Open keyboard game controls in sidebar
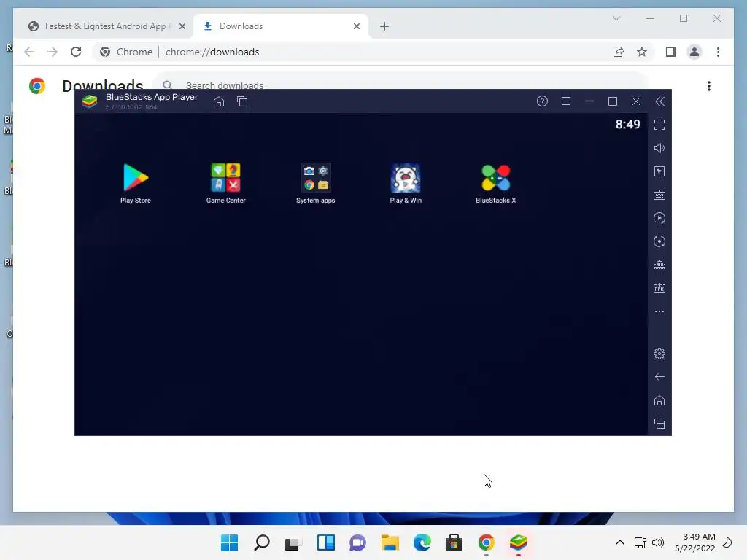The image size is (747, 560). point(659,195)
